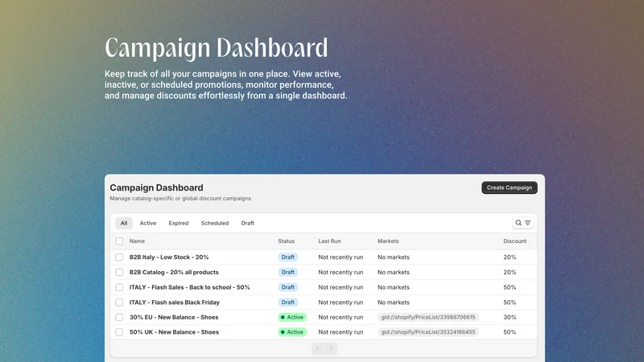Check ITALY Flash Sales Back to school row
644x362 pixels.
pyautogui.click(x=119, y=287)
